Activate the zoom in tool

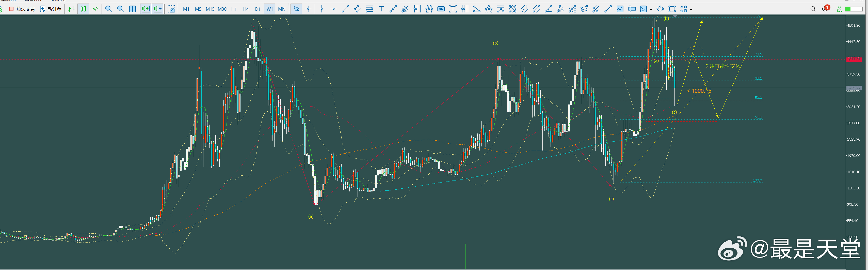(108, 9)
